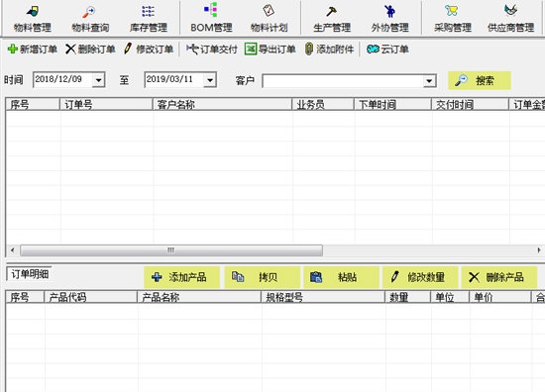Screen dimensions: 545x392
Task: Expand the 客户 combo box arrow
Action: pos(430,81)
